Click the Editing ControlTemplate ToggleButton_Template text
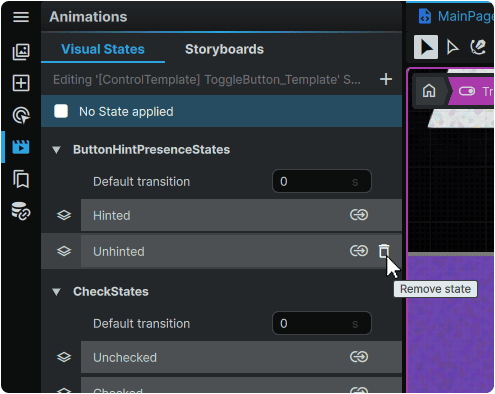Viewport: 495px width, 394px height. 207,80
